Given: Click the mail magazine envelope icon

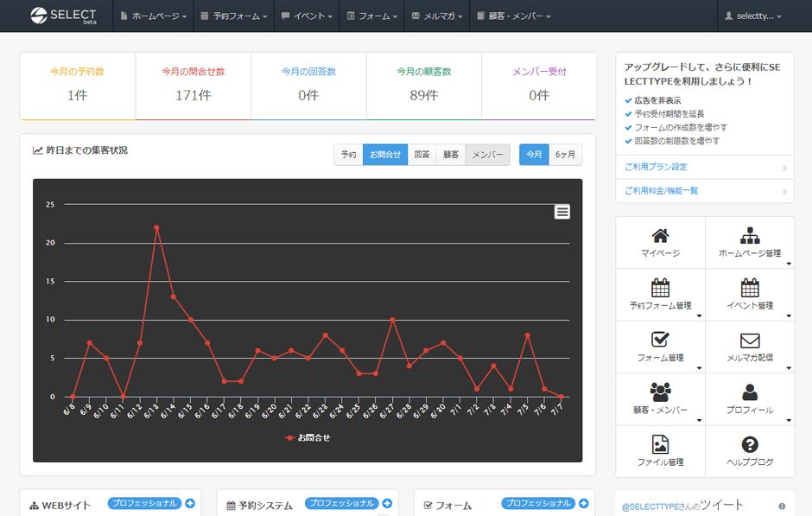Looking at the screenshot, I should point(750,340).
